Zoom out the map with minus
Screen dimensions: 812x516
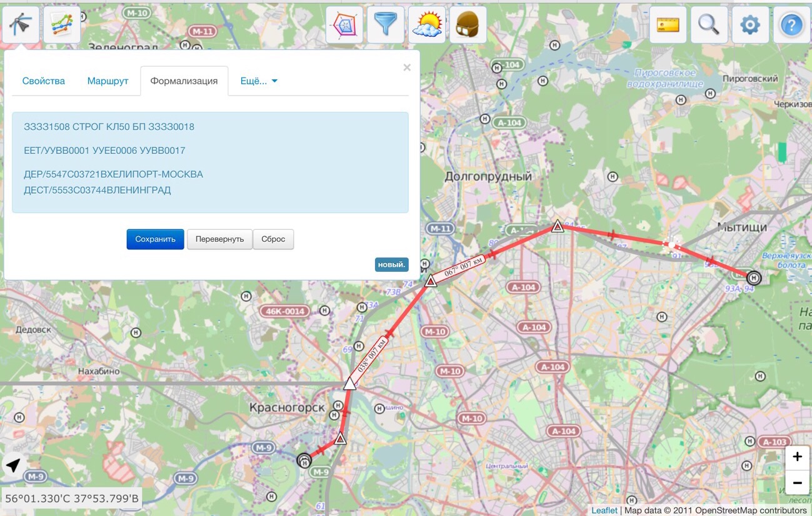[797, 483]
